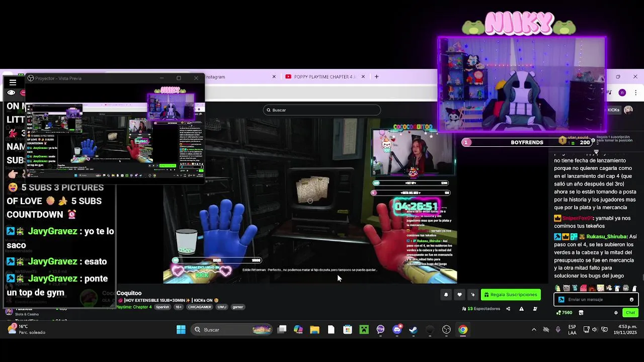Select the CHICAGAMER tag

point(200,307)
